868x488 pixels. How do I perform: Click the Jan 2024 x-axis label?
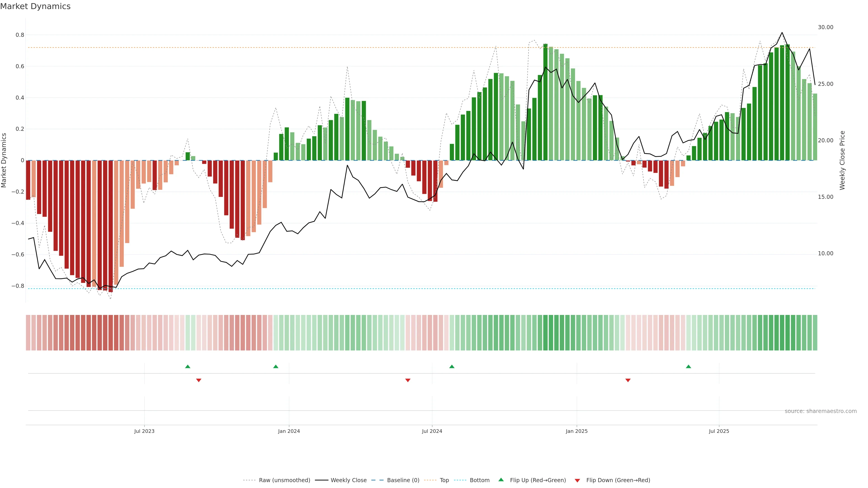pos(289,431)
